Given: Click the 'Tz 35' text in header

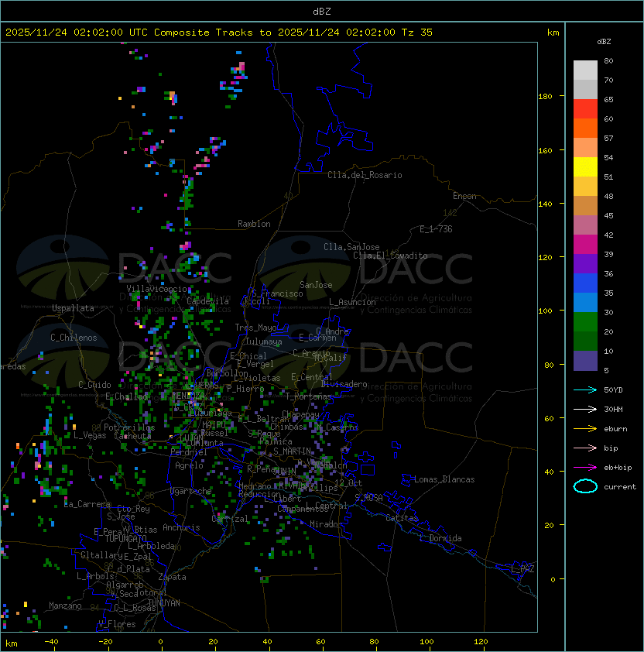Looking at the screenshot, I should point(417,33).
